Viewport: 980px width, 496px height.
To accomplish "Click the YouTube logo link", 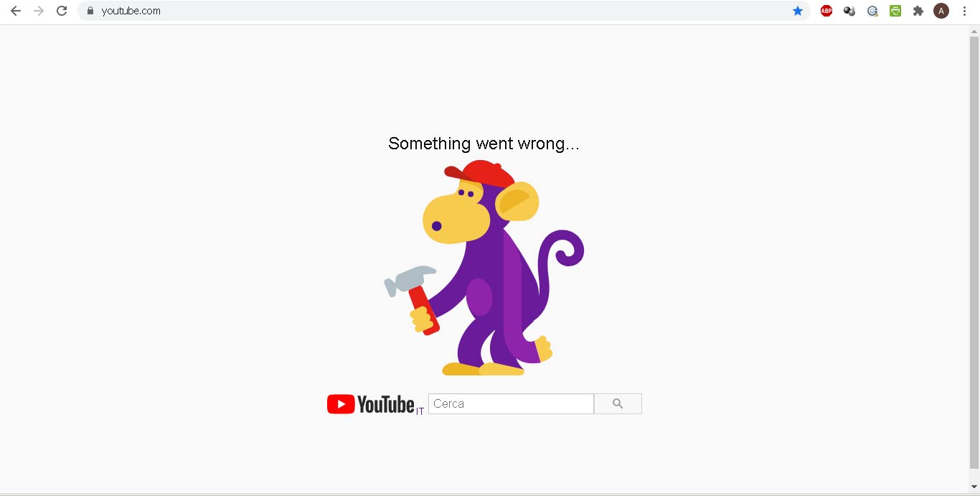I will tap(371, 404).
